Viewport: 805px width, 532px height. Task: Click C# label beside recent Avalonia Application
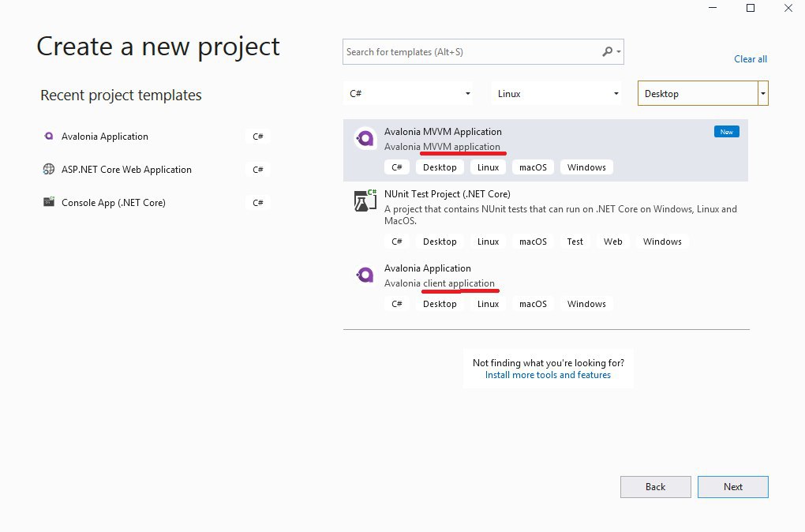pos(258,137)
